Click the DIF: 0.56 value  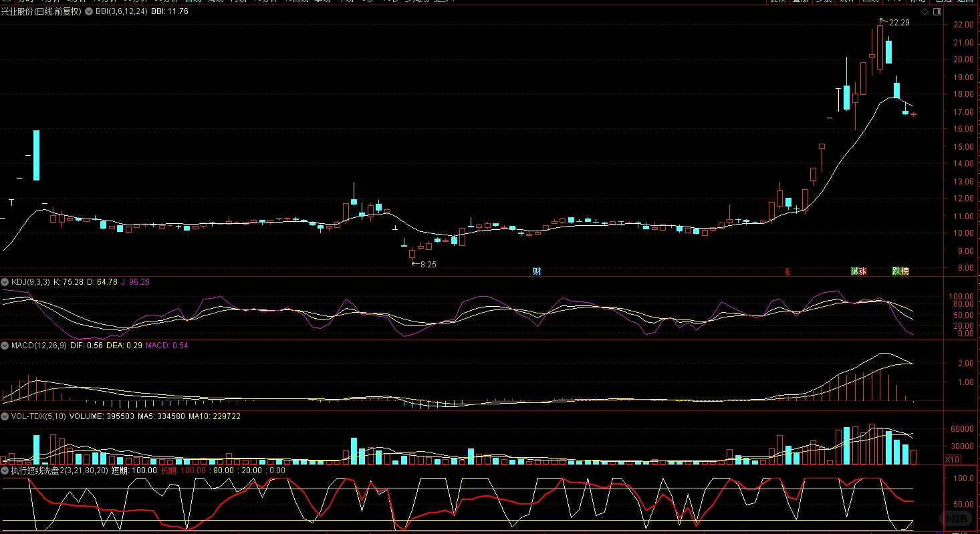86,346
